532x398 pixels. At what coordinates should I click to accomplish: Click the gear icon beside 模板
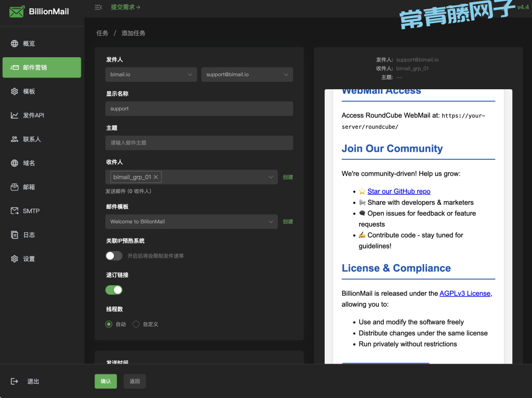tap(14, 91)
